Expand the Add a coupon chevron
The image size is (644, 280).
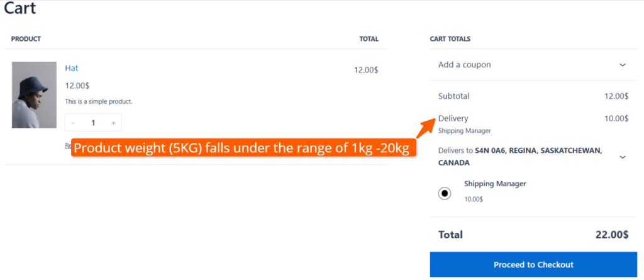coord(622,65)
